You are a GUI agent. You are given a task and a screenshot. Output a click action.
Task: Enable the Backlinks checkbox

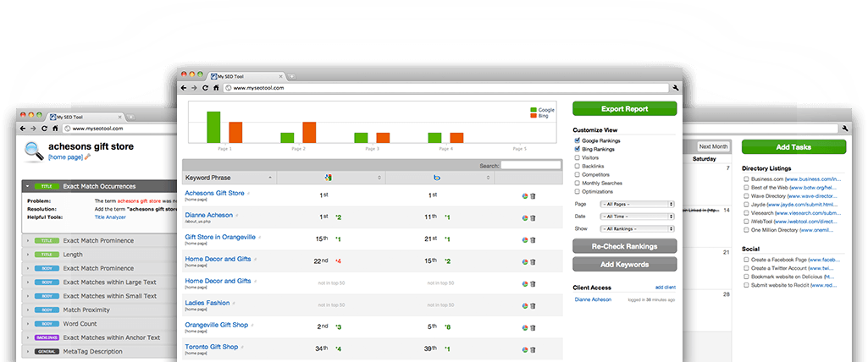(x=577, y=166)
